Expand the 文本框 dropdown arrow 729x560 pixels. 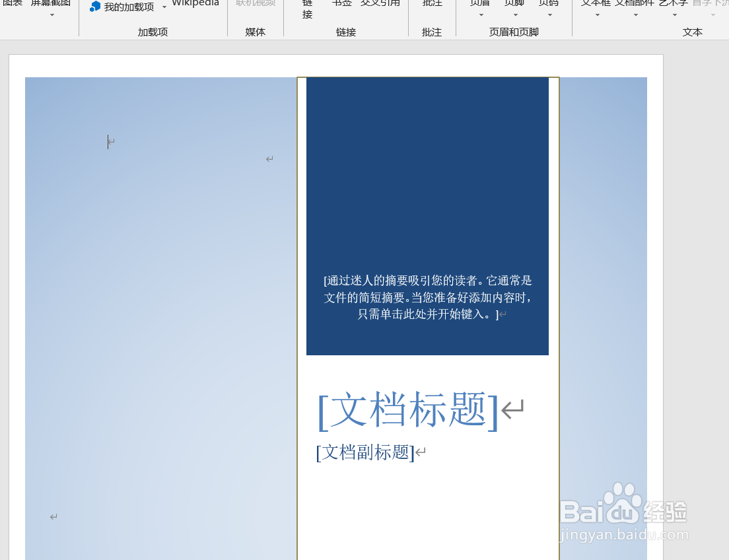[x=596, y=16]
